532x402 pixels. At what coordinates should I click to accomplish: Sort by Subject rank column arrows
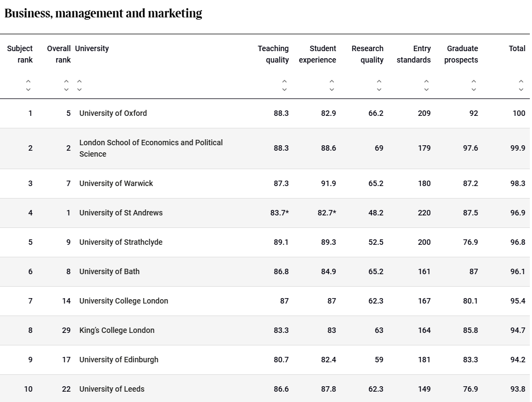coord(28,85)
